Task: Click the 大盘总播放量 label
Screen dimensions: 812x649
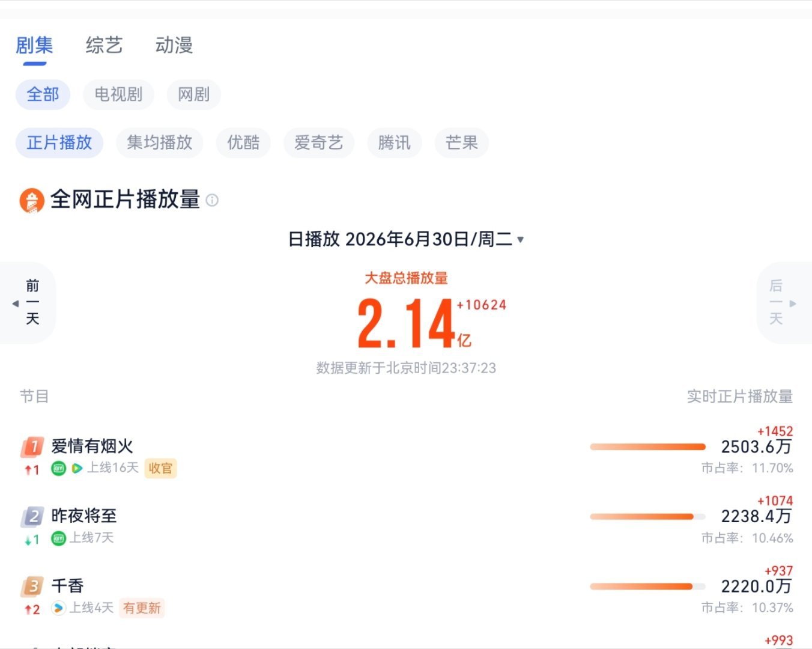Action: (406, 278)
